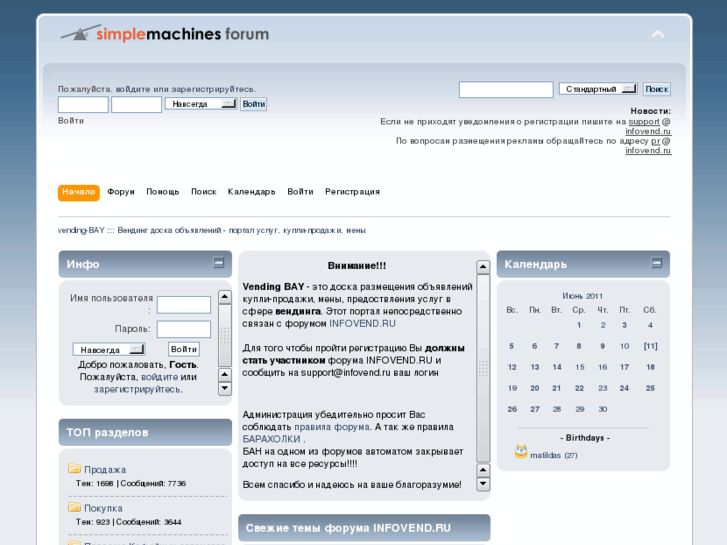The height and width of the screenshot is (545, 727).
Task: Click the announcement scrollbar bottom down arrow
Action: (x=483, y=484)
